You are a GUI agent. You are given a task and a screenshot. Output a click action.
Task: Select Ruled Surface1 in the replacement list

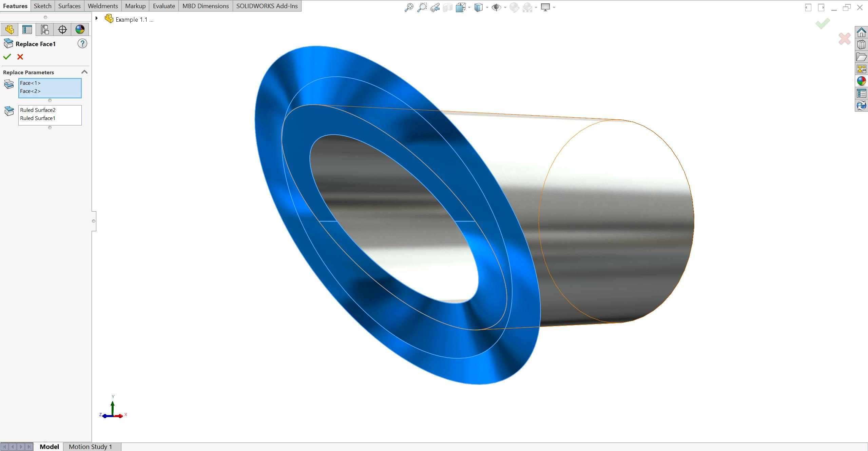tap(37, 118)
